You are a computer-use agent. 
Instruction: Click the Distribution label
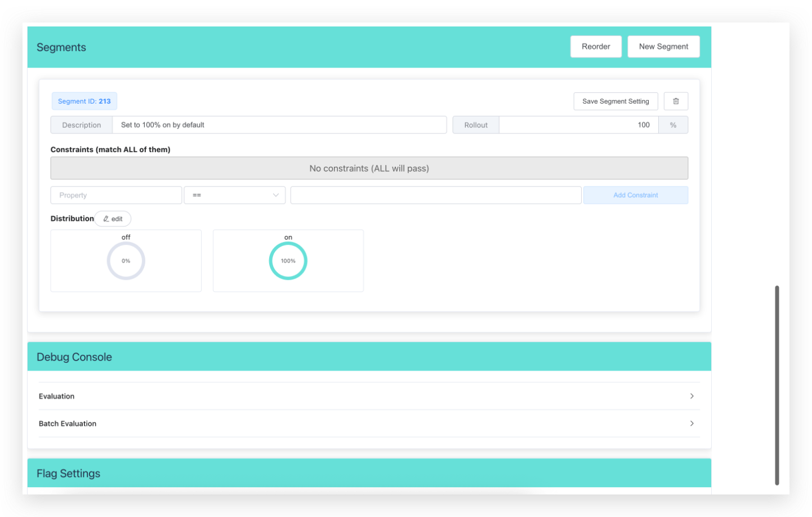[72, 219]
